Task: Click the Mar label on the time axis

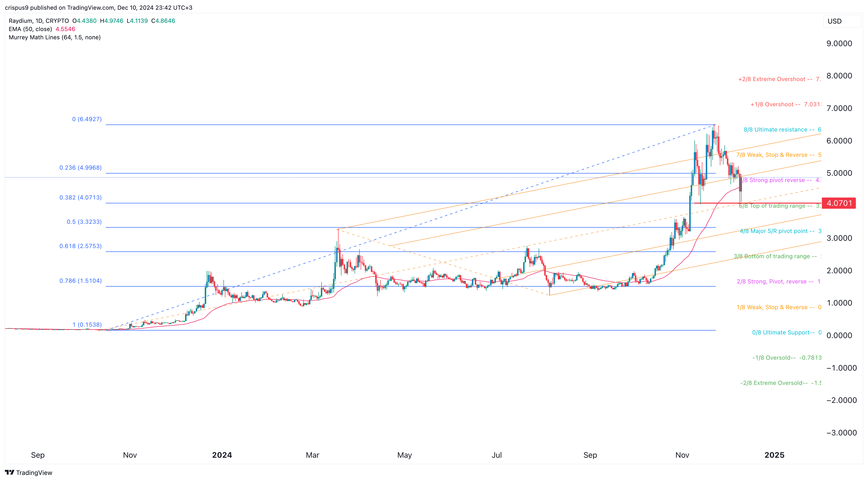Action: [x=312, y=455]
